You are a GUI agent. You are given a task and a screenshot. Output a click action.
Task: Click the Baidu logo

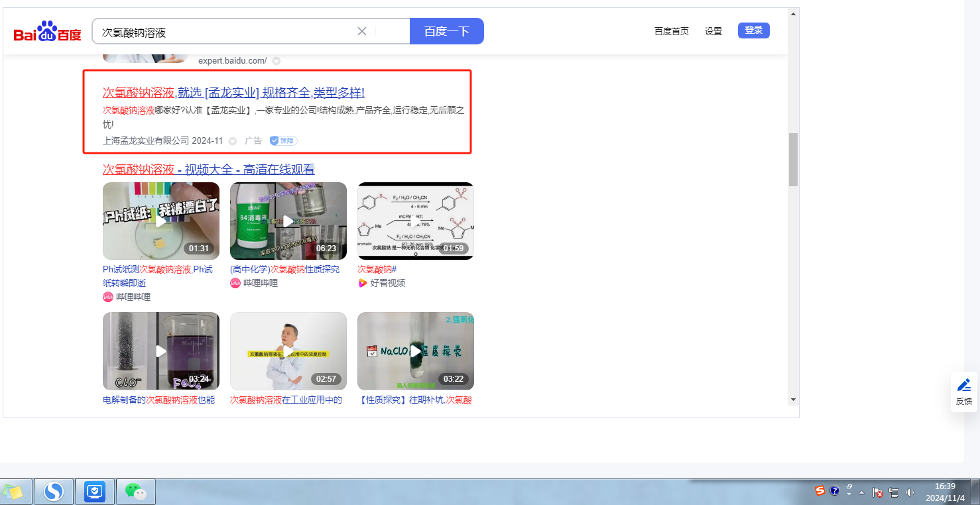tap(48, 31)
